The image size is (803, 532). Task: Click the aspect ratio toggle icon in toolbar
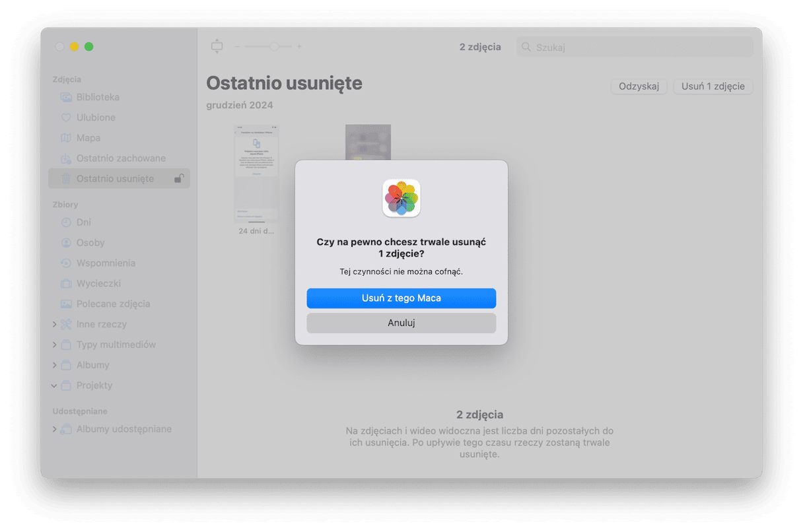pos(217,46)
